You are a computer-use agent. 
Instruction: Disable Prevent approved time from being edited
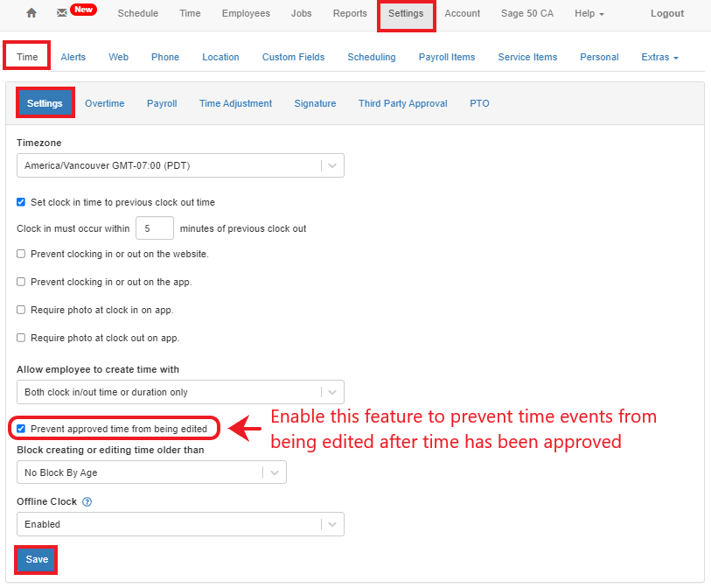click(x=21, y=428)
